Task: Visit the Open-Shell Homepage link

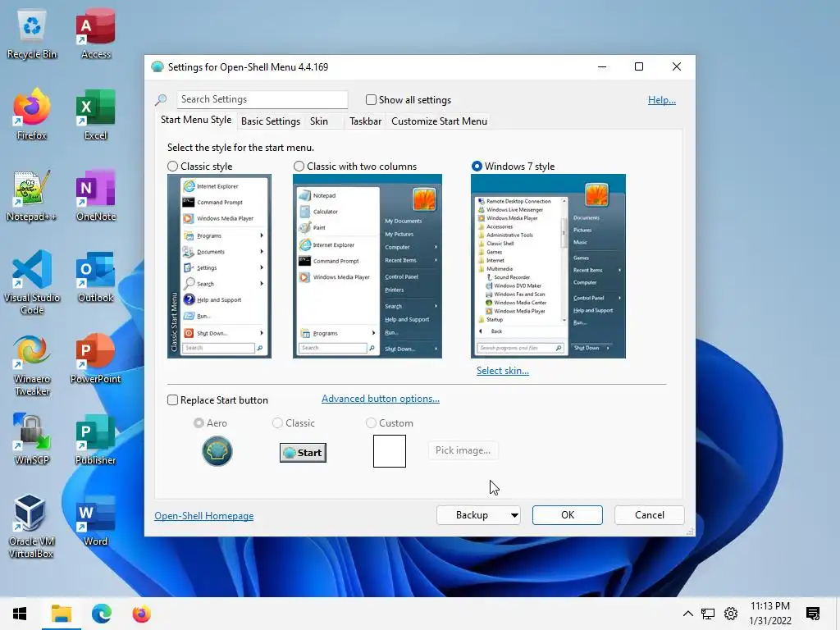Action: [204, 516]
